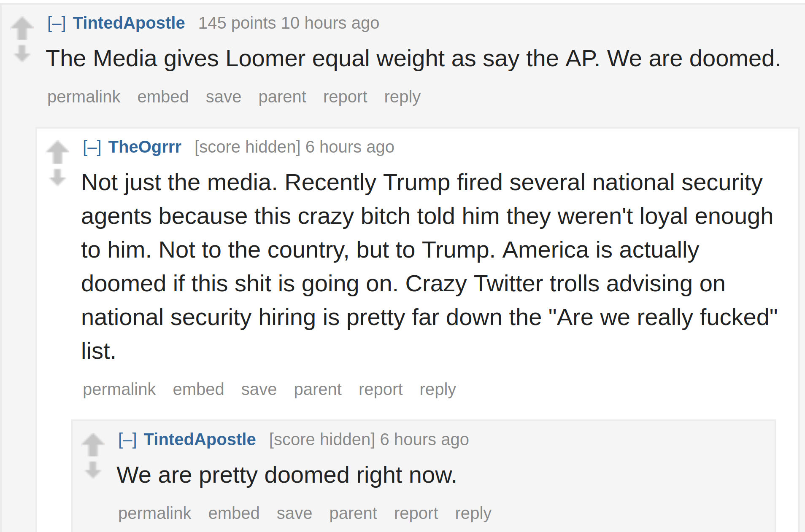Downvote the 'We are pretty doomed' reply
Viewport: 805px width, 532px height.
pyautogui.click(x=93, y=470)
